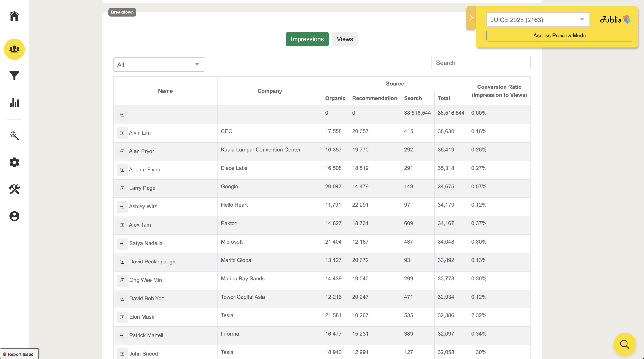Screen dimensions: 644x359
Task: Click the 609 search value for Alex Tam
Action: [x=408, y=223]
